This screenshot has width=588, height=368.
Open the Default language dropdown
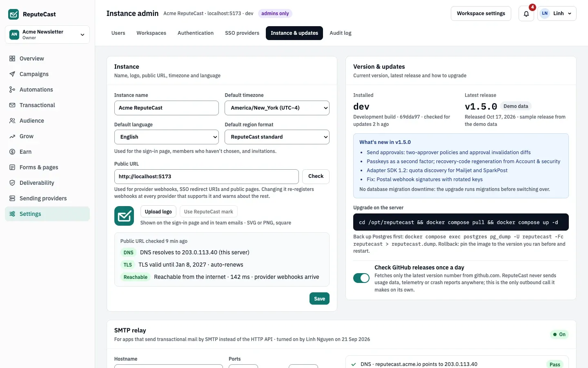[167, 137]
